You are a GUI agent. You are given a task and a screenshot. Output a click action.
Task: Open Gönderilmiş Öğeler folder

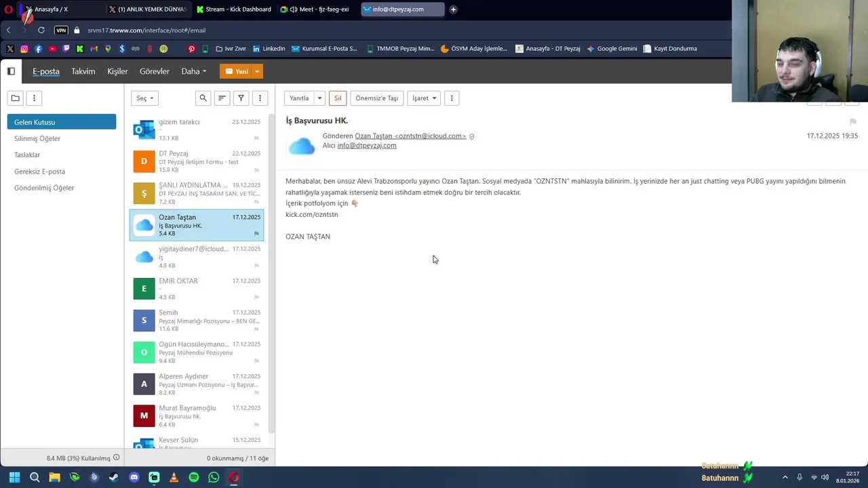[44, 188]
